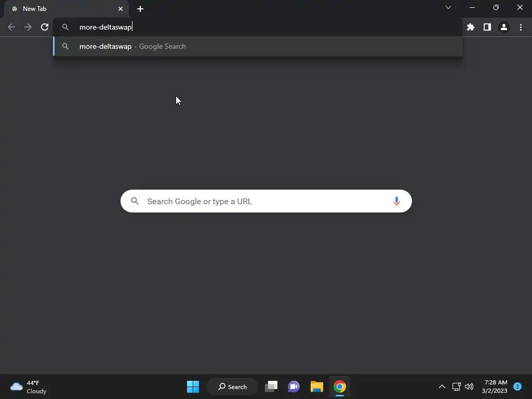The image size is (532, 399).
Task: Open Task View on the taskbar
Action: (271, 387)
